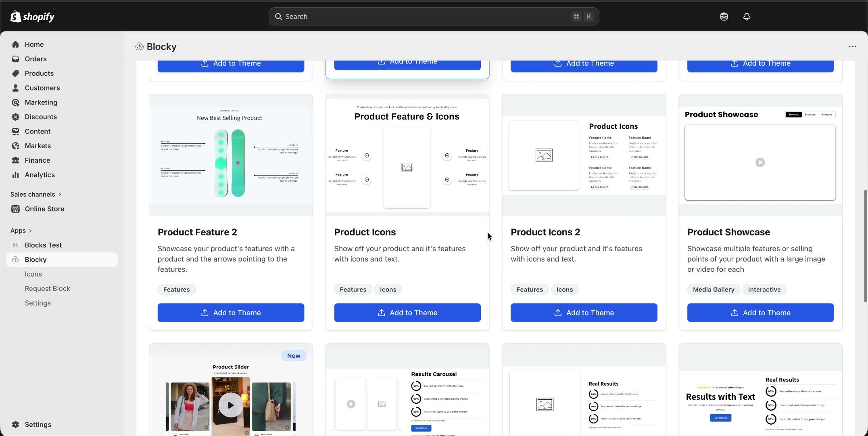Click the Sidekick assistant icon in top bar
Screen dimensions: 868x436
724,17
